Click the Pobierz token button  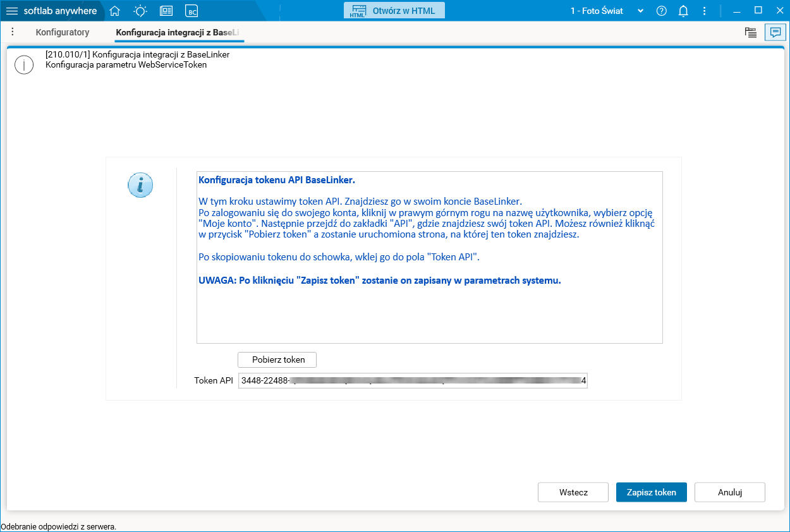(277, 360)
